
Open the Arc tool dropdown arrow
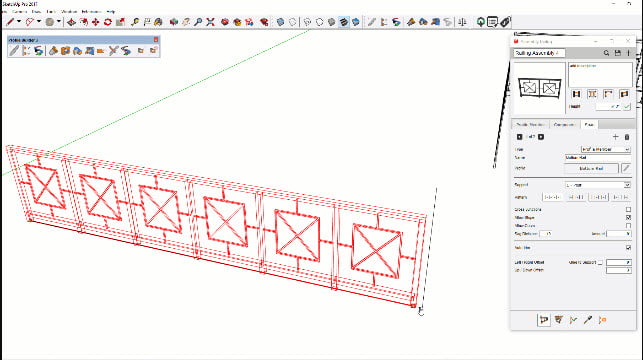[39, 22]
